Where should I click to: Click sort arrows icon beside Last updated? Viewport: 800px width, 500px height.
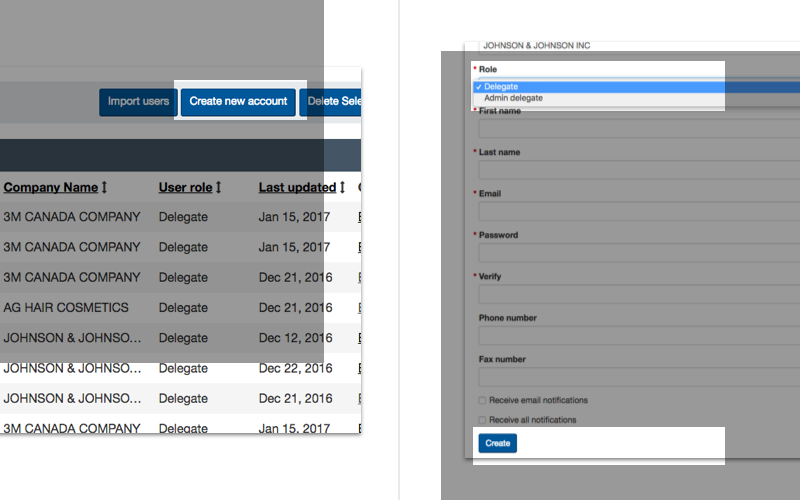tap(342, 188)
